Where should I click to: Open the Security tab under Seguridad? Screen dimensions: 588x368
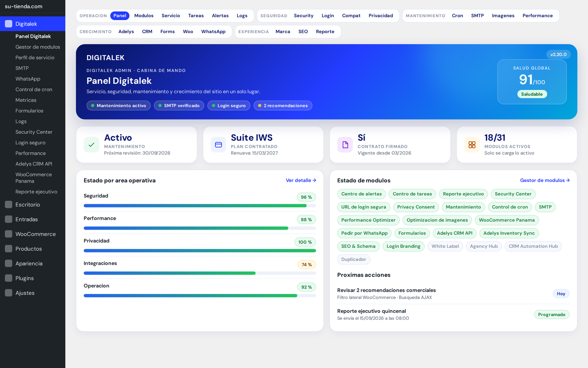pyautogui.click(x=304, y=16)
